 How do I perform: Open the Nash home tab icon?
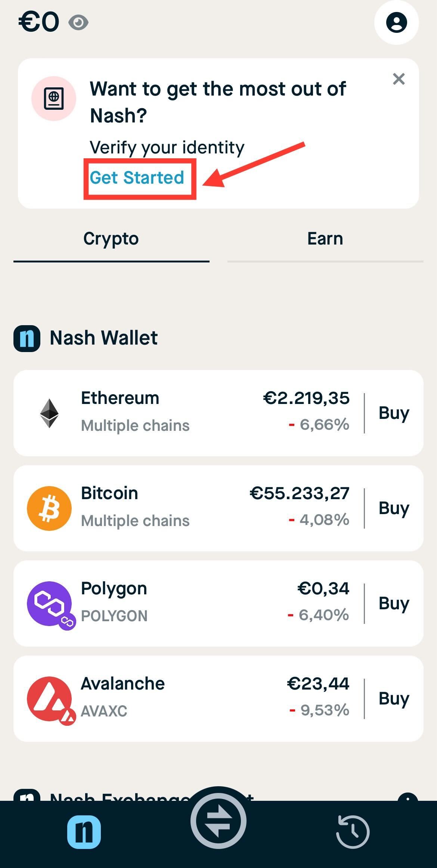click(84, 832)
